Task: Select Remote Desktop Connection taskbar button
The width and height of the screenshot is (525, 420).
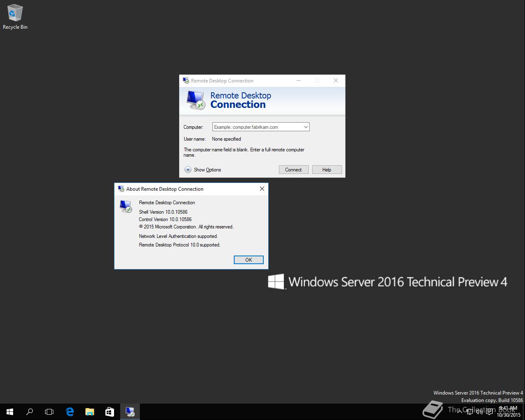Action: tap(130, 412)
